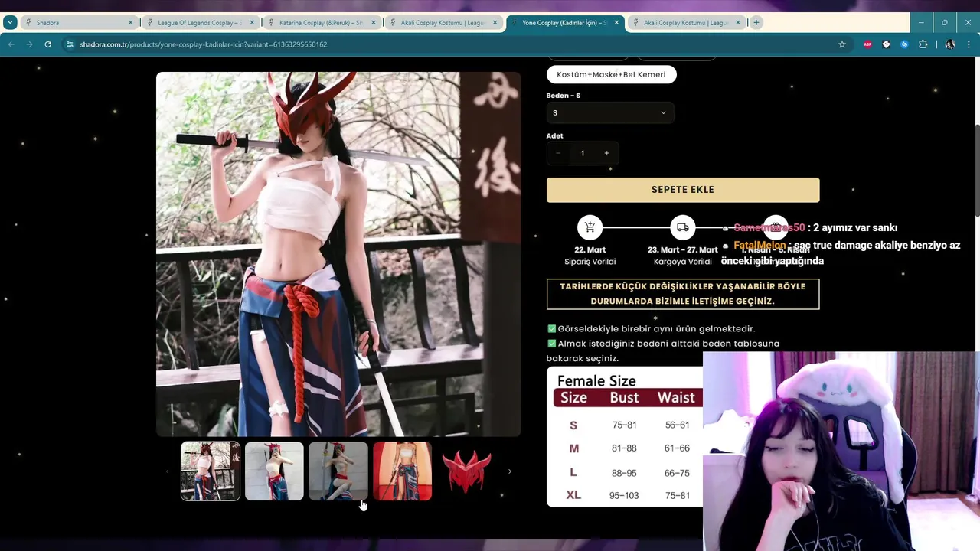Click the shopping cart order-placed icon
This screenshot has height=551, width=980.
click(x=590, y=227)
